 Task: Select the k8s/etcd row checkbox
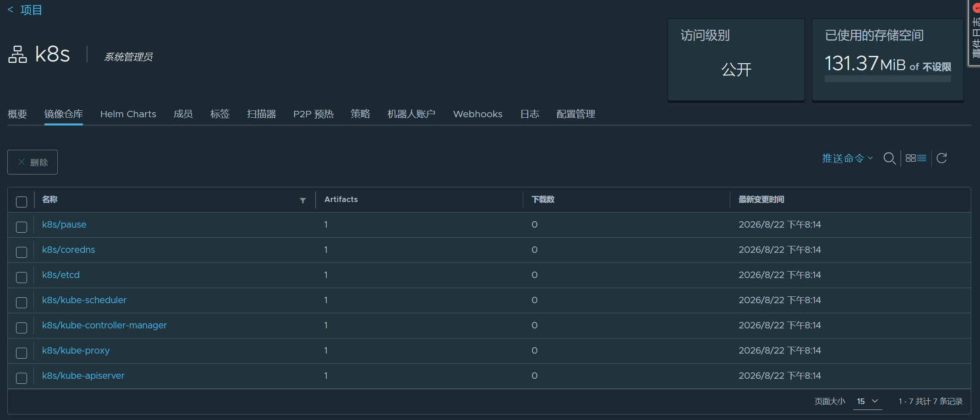[x=22, y=277]
